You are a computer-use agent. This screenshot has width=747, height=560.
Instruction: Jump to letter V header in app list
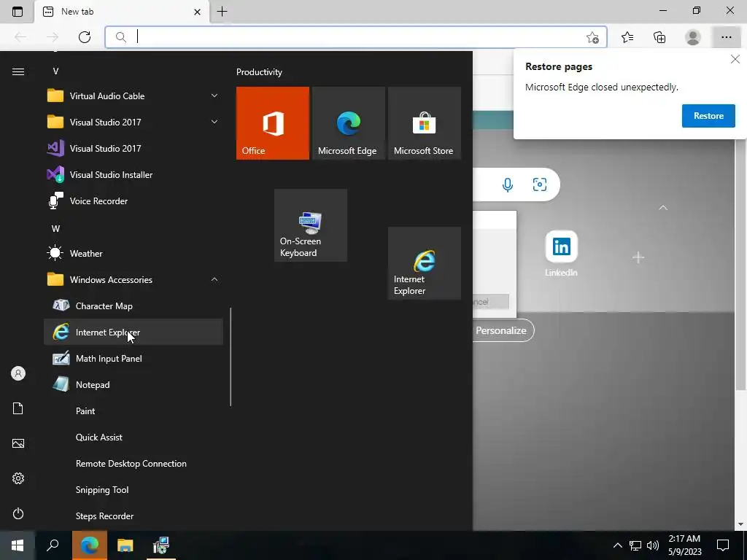[x=55, y=71]
